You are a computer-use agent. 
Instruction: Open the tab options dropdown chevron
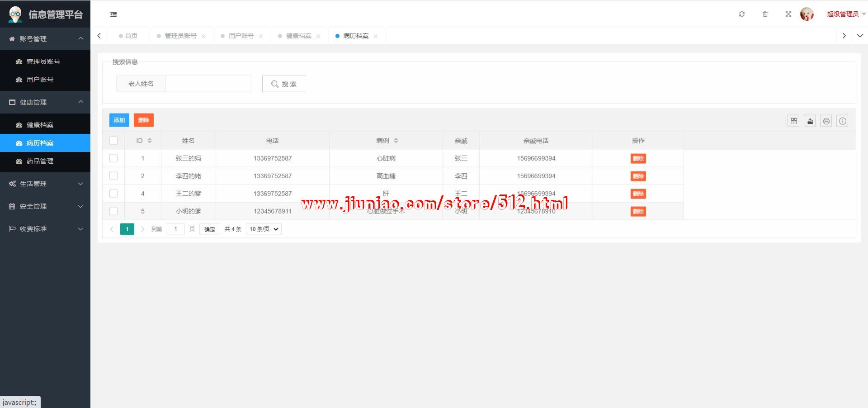860,36
